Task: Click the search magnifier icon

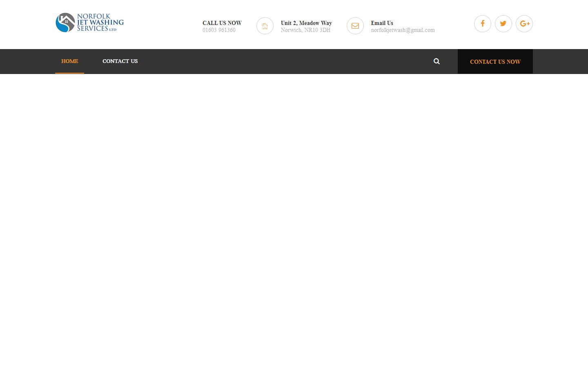Action: tap(437, 61)
